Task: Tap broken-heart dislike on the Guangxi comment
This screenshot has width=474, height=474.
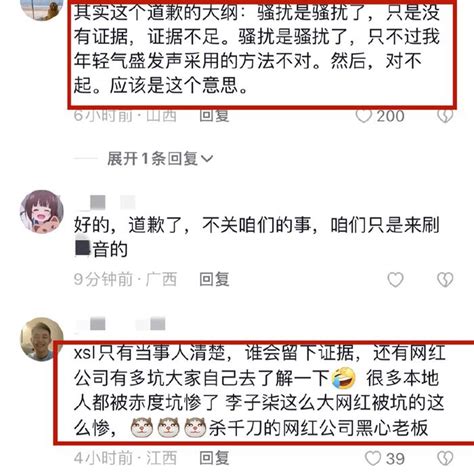Action: (x=445, y=279)
